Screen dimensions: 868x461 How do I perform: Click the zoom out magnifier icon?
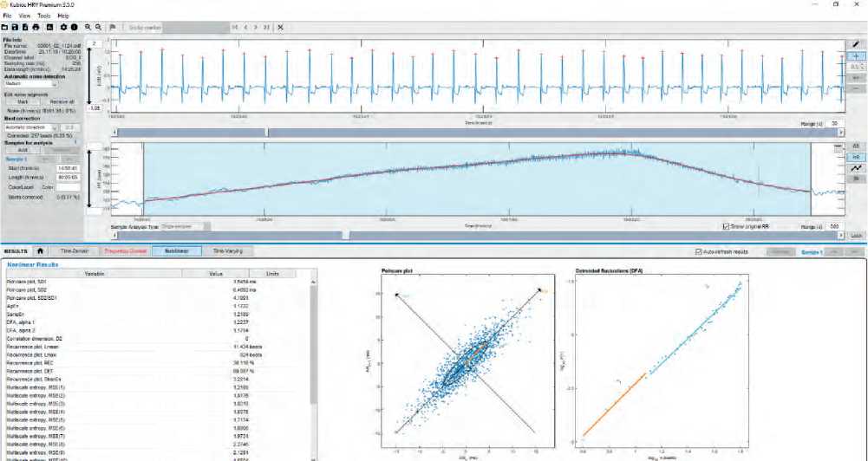click(x=98, y=27)
